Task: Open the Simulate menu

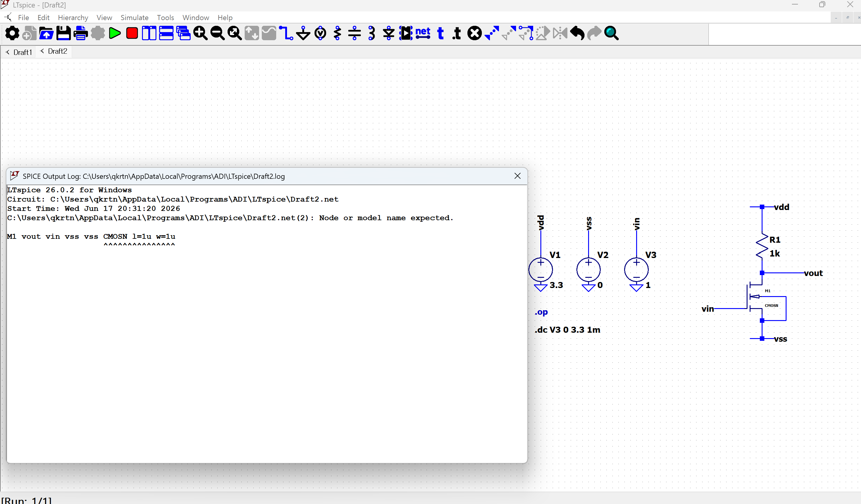Action: click(134, 17)
